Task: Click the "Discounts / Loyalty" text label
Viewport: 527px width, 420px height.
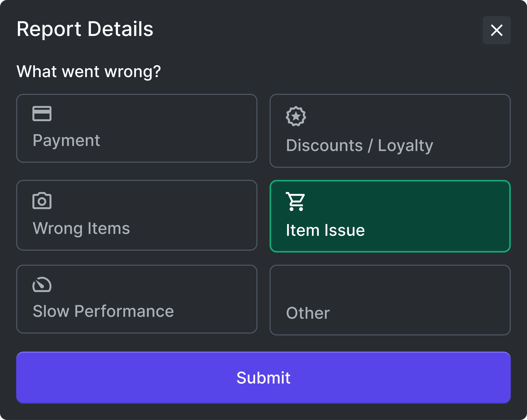Action: (360, 146)
